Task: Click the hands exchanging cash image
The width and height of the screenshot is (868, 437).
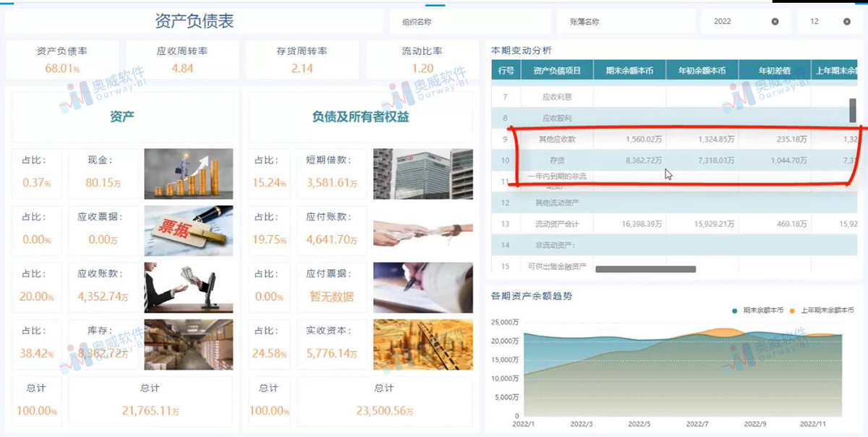Action: [423, 231]
